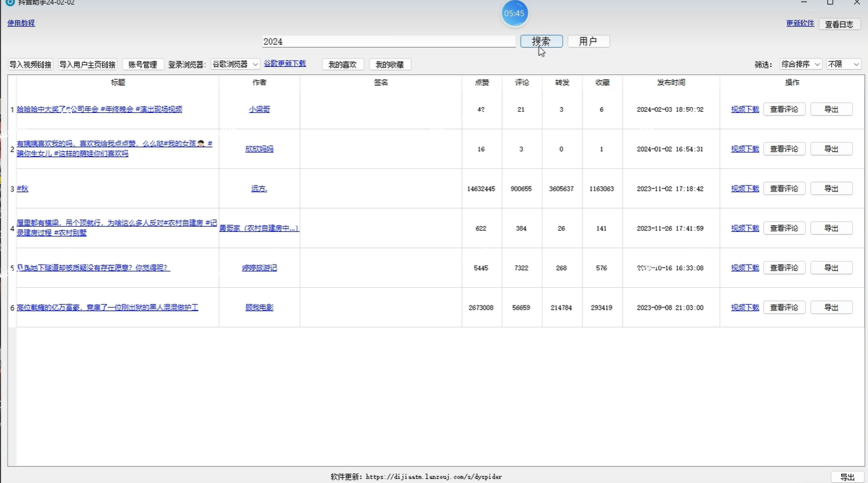Open video title 哈哈哈中大奖了 link
The width and height of the screenshot is (868, 483).
pos(99,110)
